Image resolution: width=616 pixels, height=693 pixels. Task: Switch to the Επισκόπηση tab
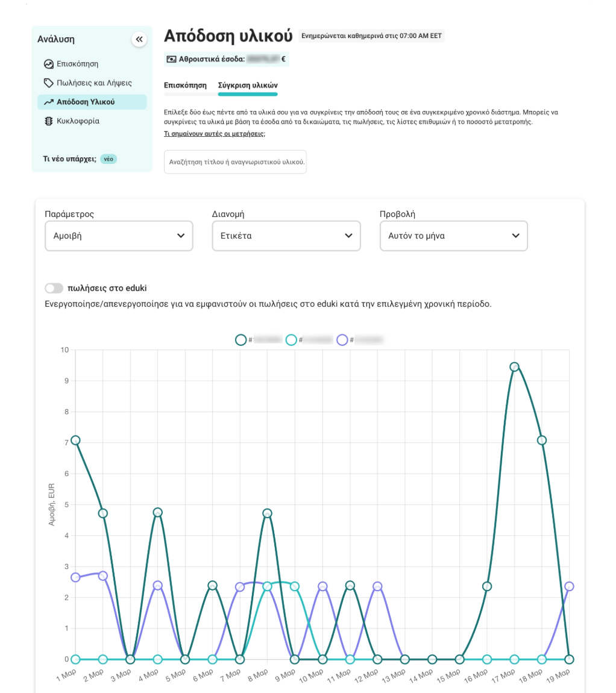tap(185, 86)
